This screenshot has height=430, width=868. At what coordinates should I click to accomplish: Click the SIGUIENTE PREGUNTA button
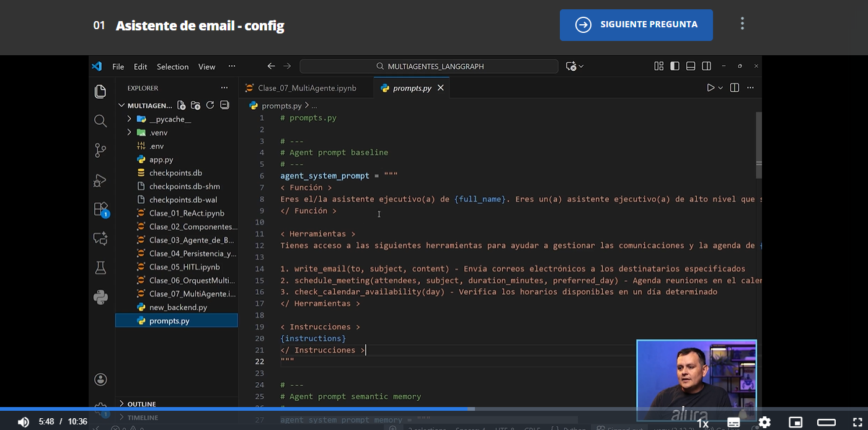(636, 25)
